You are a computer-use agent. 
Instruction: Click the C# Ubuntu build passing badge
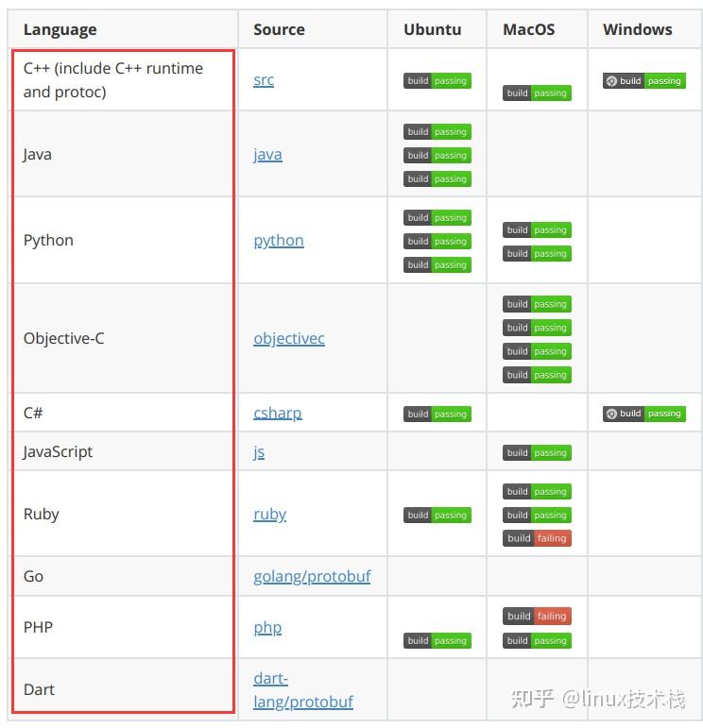[437, 414]
